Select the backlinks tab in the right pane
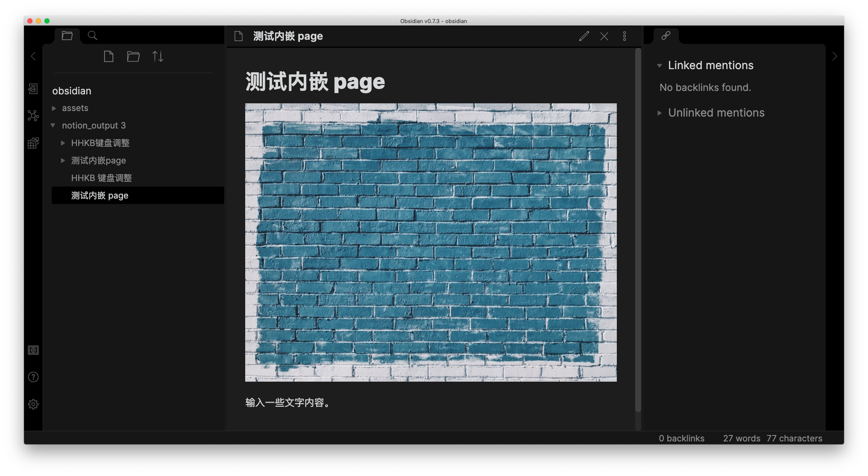This screenshot has height=476, width=868. (x=666, y=35)
